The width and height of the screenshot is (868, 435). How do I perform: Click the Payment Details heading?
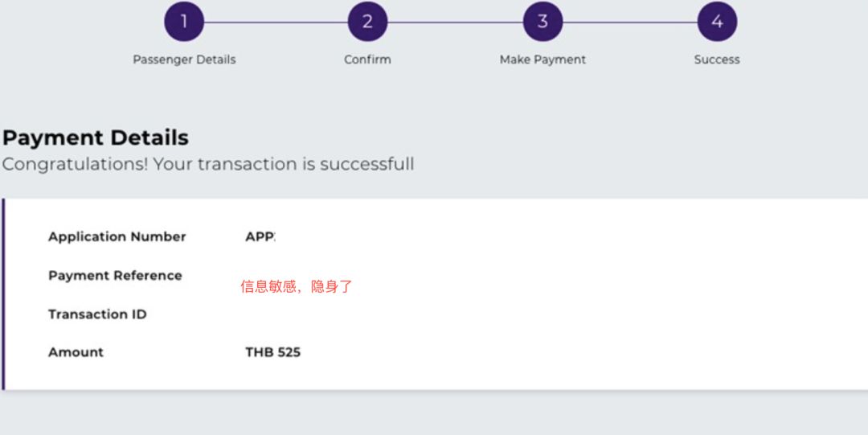(96, 137)
